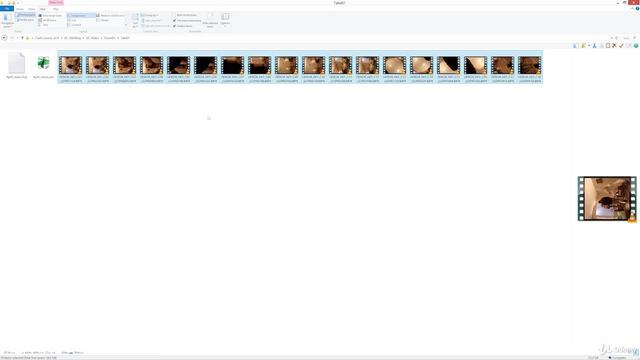Click the scissors cut icon in right toolbar
This screenshot has width=640, height=360.
click(x=594, y=46)
